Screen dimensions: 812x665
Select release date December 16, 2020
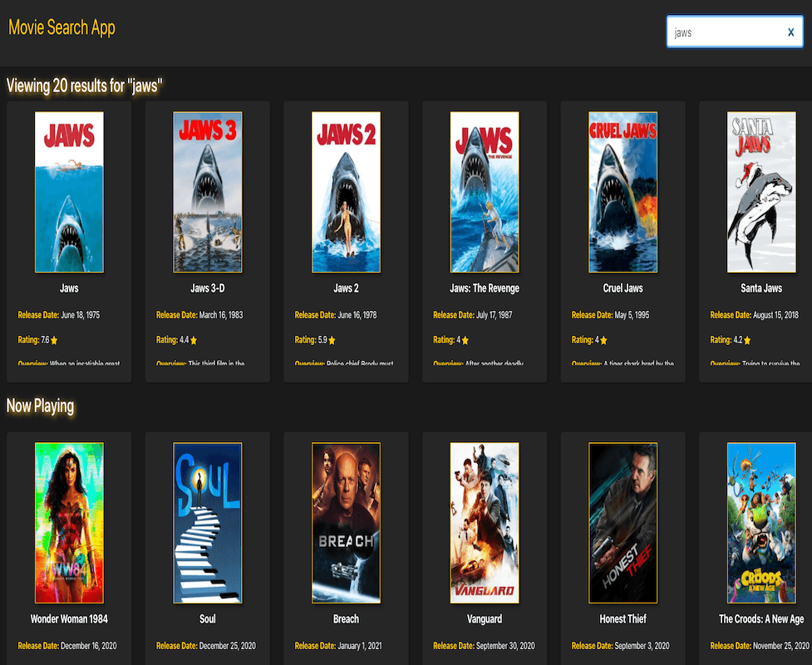[89, 646]
